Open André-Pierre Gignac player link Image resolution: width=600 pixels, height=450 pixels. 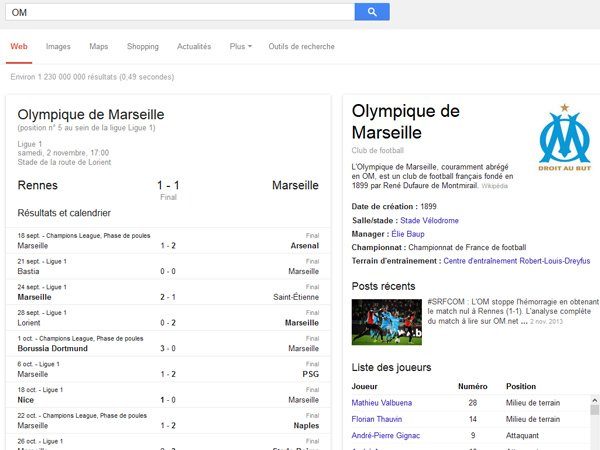click(386, 435)
